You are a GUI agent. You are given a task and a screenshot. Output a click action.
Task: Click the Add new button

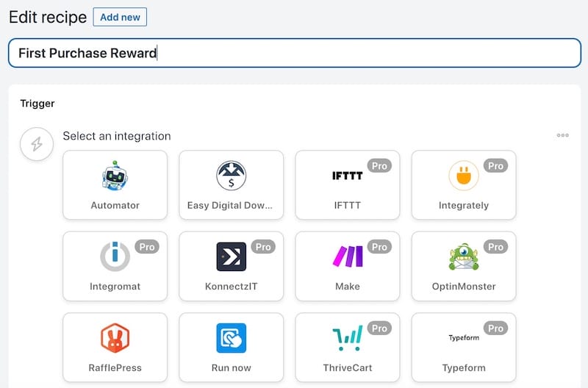point(120,17)
